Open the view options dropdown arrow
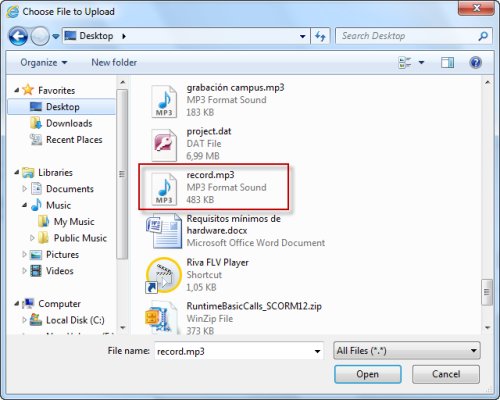This screenshot has height=400, width=500. [421, 63]
